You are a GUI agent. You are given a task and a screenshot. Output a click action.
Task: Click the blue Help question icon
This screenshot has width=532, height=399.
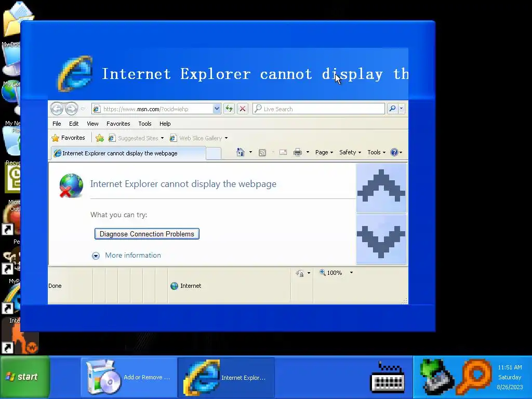point(394,152)
